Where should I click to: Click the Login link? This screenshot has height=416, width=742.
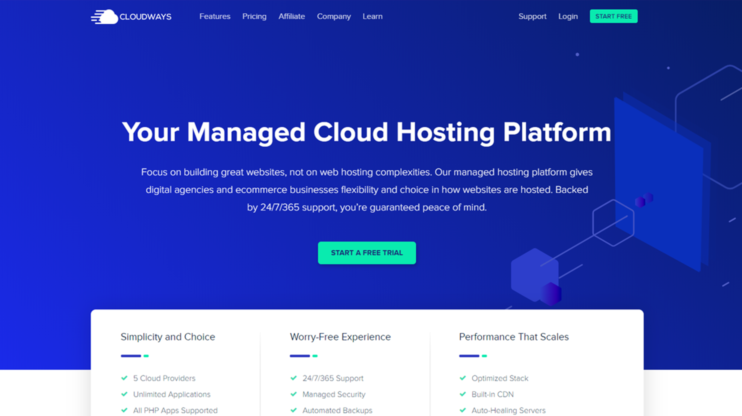[x=568, y=17]
